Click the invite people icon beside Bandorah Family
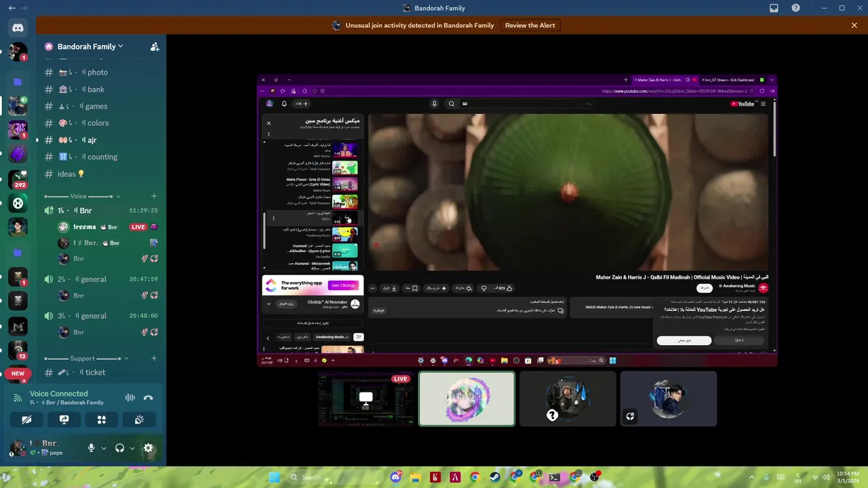Viewport: 868px width, 488px height. (155, 47)
